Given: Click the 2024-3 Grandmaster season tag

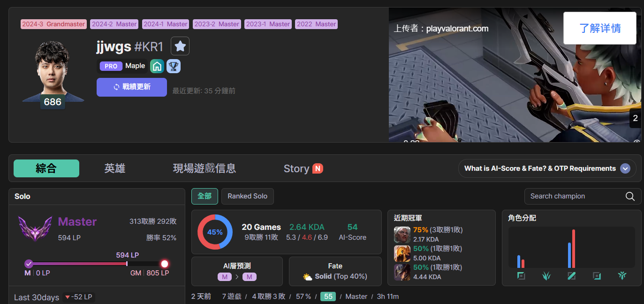Looking at the screenshot, I should [x=53, y=24].
